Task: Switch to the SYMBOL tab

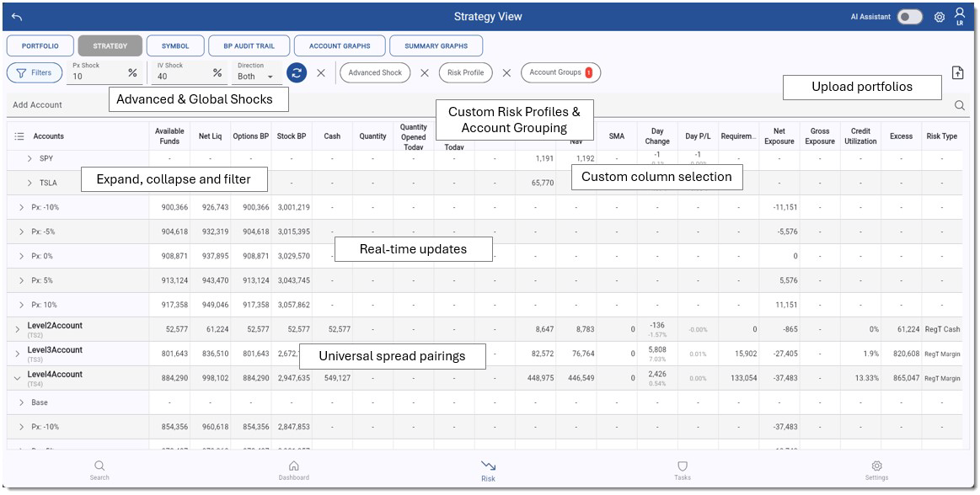Action: click(x=174, y=45)
